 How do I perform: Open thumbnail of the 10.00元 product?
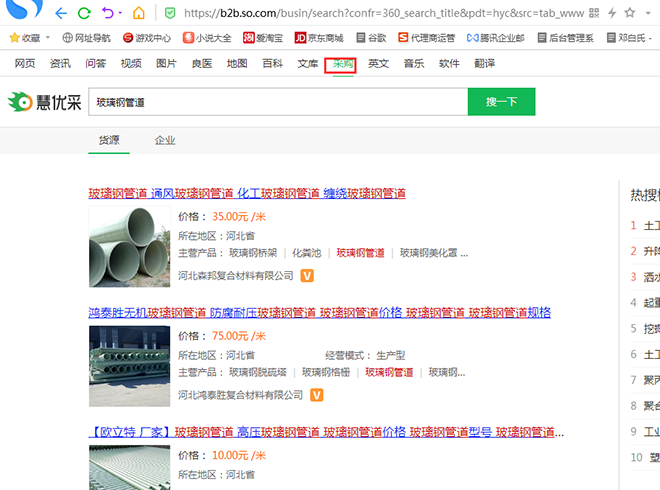pyautogui.click(x=130, y=467)
